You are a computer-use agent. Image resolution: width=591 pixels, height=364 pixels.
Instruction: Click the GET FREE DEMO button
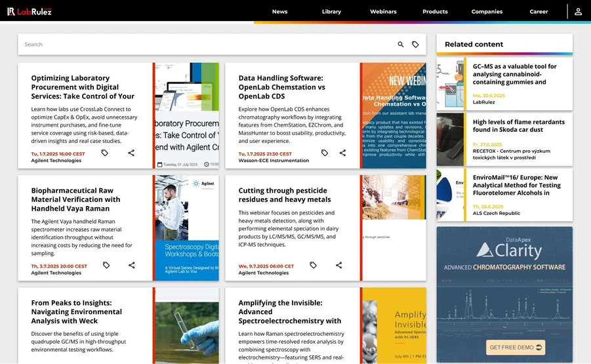pos(516,347)
